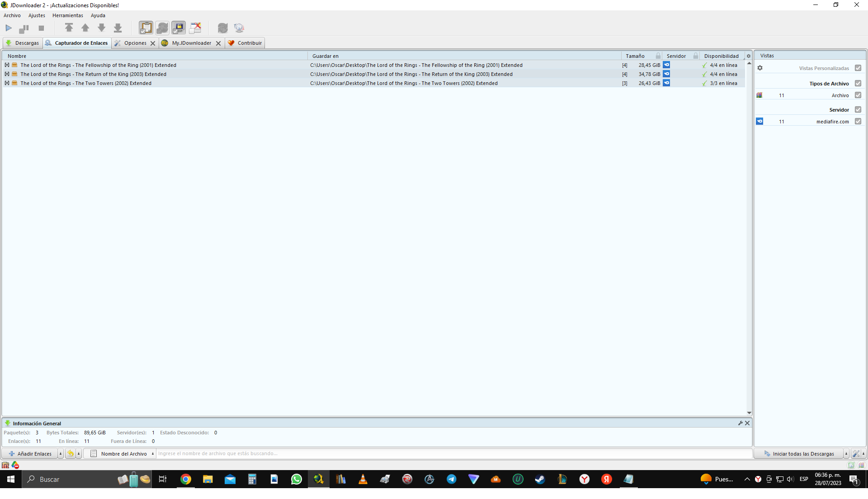This screenshot has width=868, height=499.
Task: Toggle automatic reconnect icon in toolbar
Action: [x=162, y=28]
